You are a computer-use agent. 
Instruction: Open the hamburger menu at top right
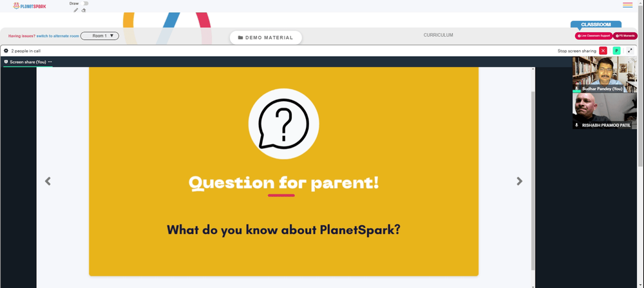tap(627, 5)
